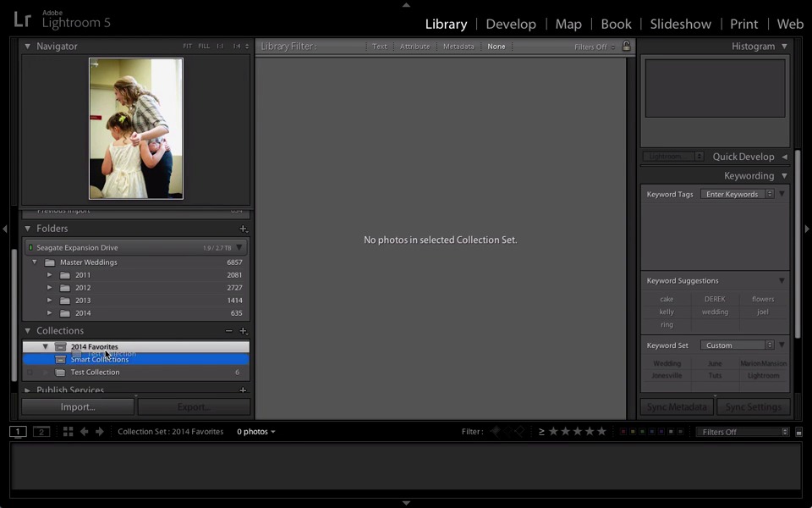Expand the Publish Services panel
Screen dimensions: 812x508
(x=27, y=389)
